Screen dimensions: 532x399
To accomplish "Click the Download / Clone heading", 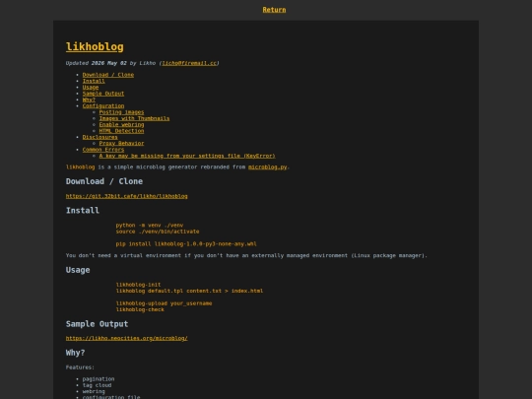I will tap(104, 181).
